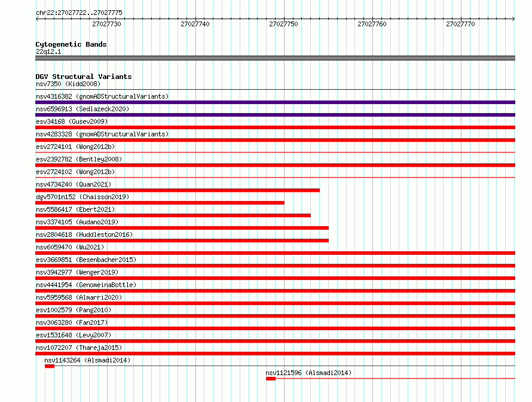This screenshot has height=402, width=532.
Task: Select the nsv4441954 (GenomeinaBottle) label
Action: pyautogui.click(x=86, y=285)
